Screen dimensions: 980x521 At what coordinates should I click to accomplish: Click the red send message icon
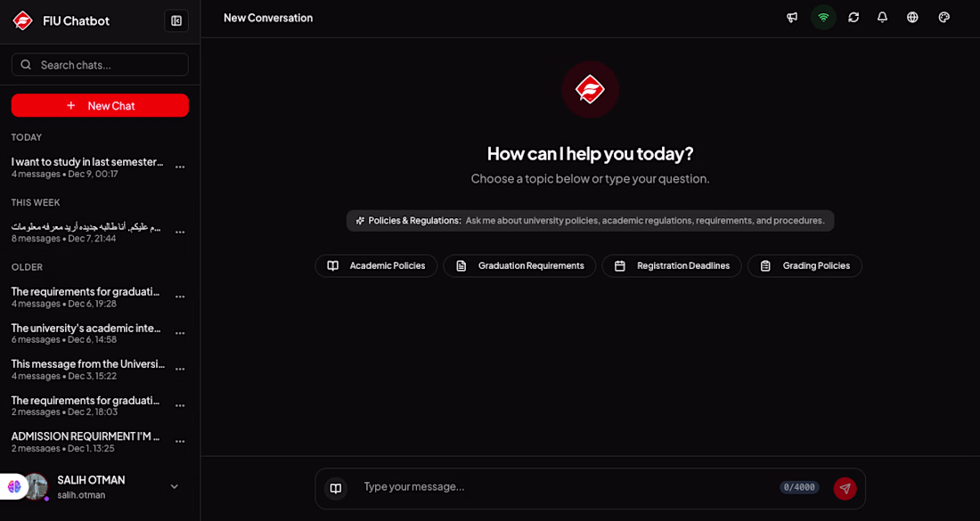pyautogui.click(x=845, y=489)
